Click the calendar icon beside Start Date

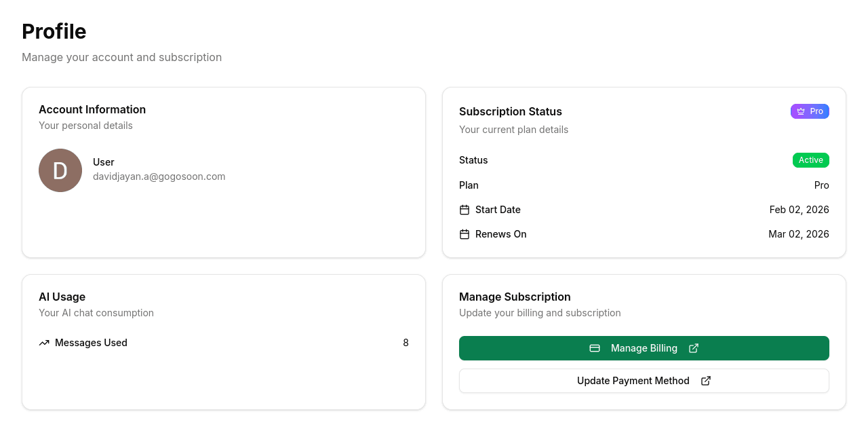465,210
